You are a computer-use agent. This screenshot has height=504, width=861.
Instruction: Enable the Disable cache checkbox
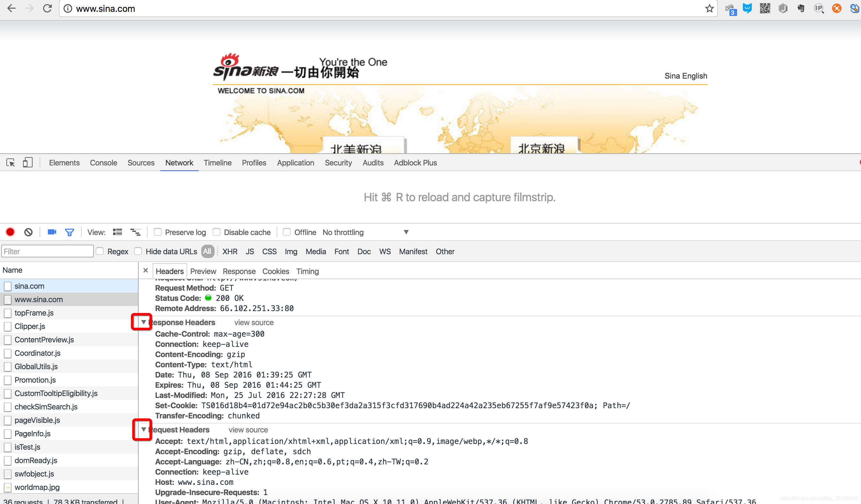coord(217,232)
